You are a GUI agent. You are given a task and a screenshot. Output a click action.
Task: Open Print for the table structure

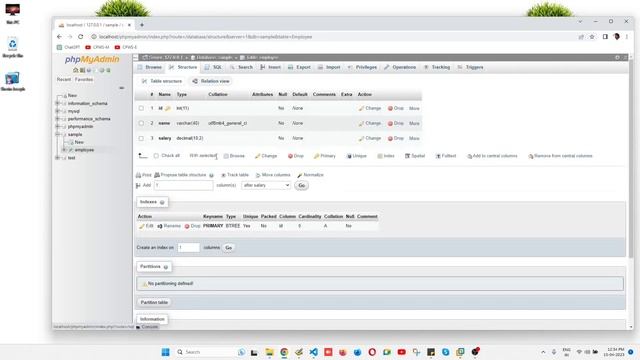click(x=144, y=175)
